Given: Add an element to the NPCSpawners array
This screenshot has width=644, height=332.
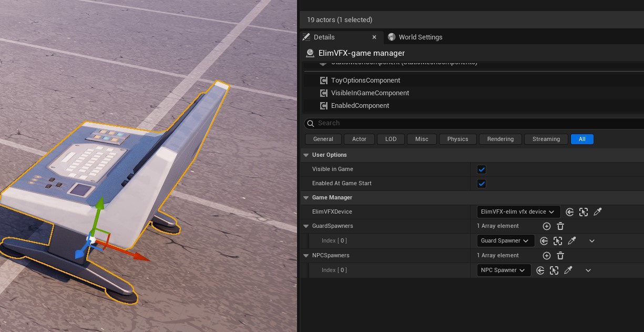Looking at the screenshot, I should [546, 256].
